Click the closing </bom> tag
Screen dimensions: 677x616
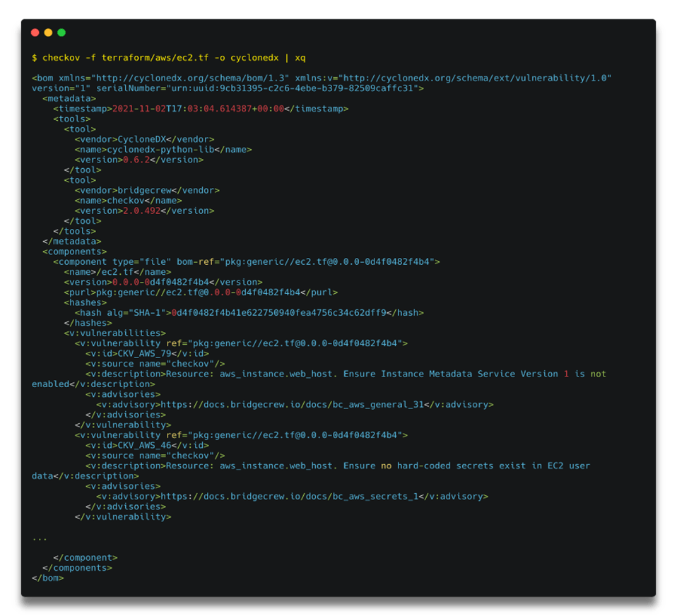(x=48, y=579)
